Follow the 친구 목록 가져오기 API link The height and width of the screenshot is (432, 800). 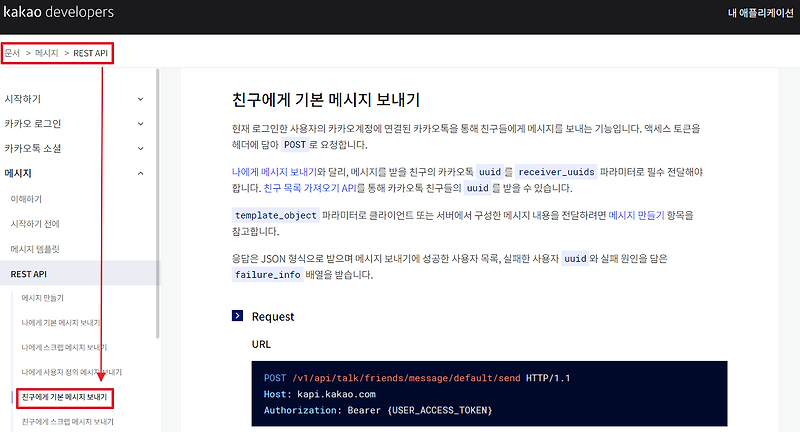[310, 188]
